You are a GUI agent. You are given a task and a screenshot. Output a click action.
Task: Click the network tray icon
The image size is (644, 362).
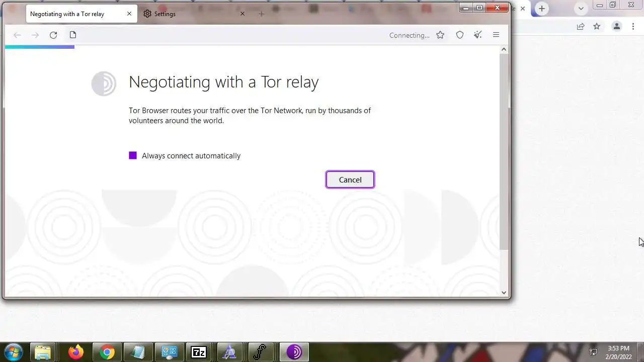[594, 352]
